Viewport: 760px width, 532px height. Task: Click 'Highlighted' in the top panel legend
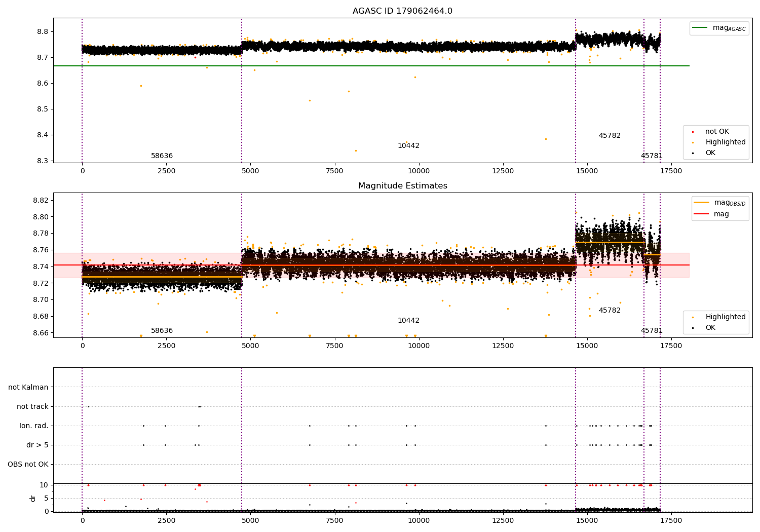[x=726, y=142]
